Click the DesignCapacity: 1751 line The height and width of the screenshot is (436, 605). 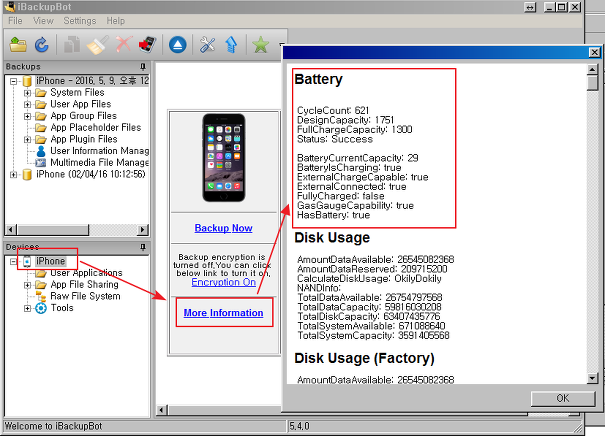[345, 120]
